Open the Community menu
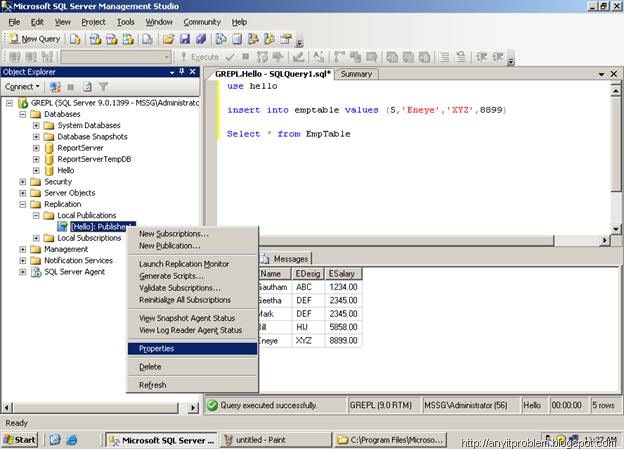Viewport: 624px width, 449px height. pyautogui.click(x=202, y=22)
